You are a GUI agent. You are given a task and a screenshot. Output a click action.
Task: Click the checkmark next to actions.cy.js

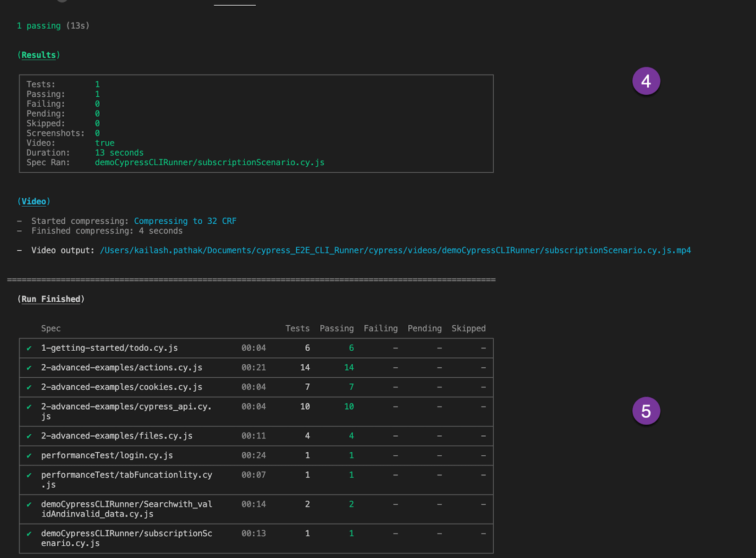tap(29, 368)
